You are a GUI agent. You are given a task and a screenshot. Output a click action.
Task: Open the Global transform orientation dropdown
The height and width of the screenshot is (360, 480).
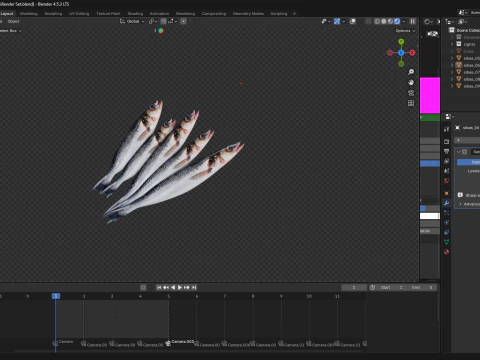(x=132, y=21)
